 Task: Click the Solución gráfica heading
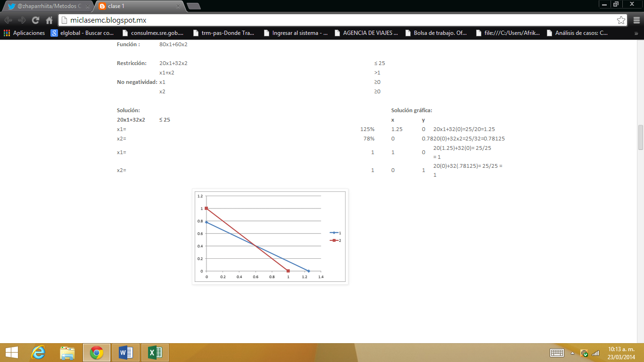coord(412,111)
